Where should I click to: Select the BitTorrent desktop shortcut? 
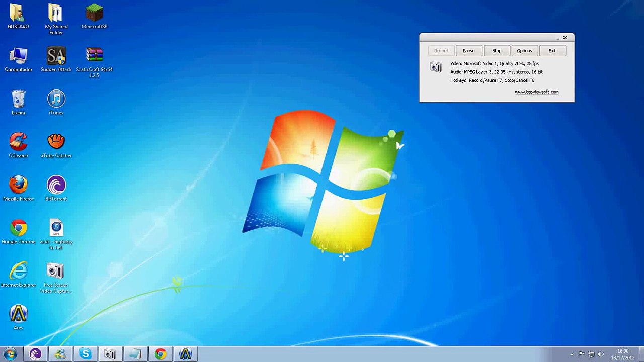[x=56, y=189]
